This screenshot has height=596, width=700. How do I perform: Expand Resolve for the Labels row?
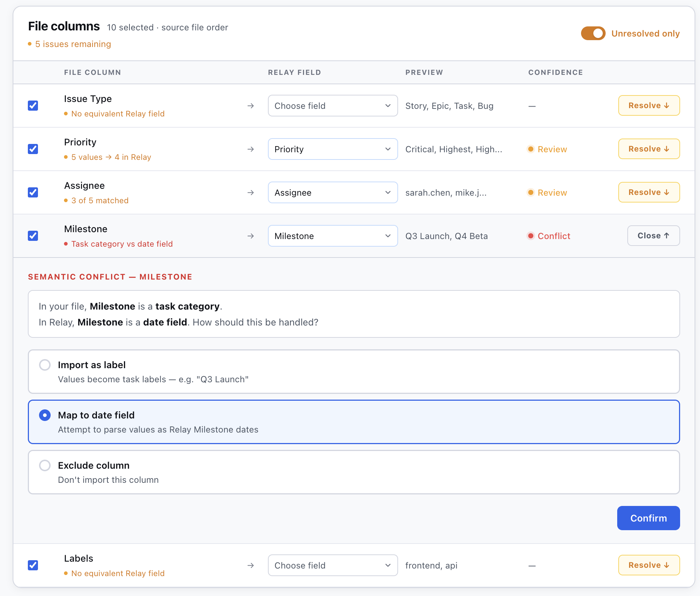pos(649,565)
